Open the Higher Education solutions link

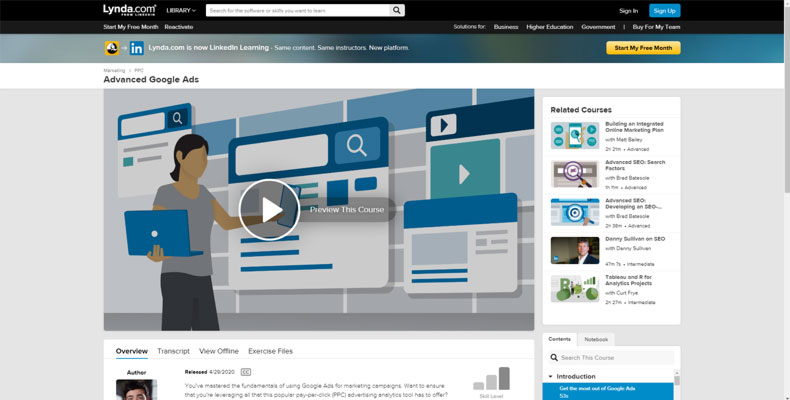550,27
